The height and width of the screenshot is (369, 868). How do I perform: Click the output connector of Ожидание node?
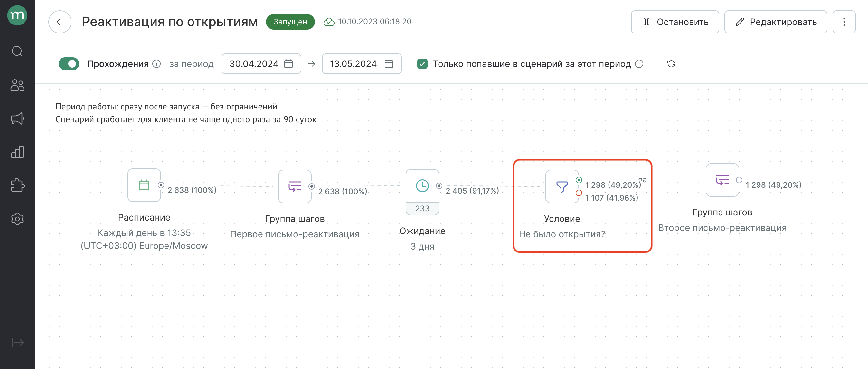[439, 186]
